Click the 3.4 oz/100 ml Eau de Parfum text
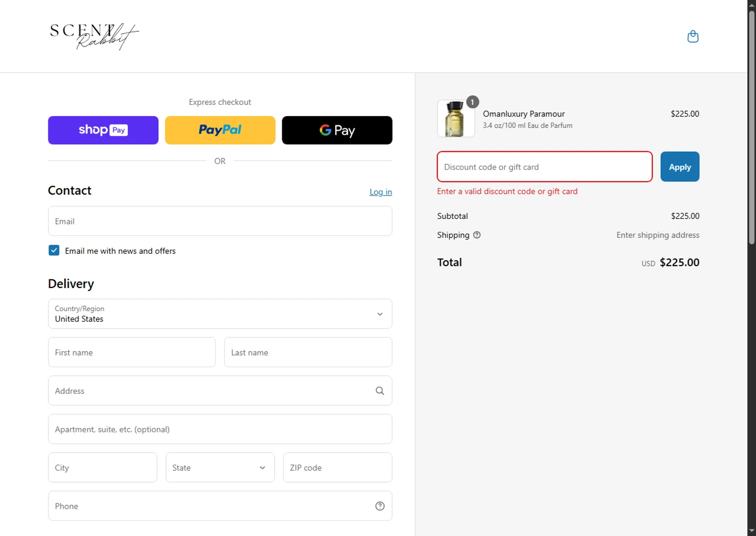The height and width of the screenshot is (536, 756). click(528, 126)
